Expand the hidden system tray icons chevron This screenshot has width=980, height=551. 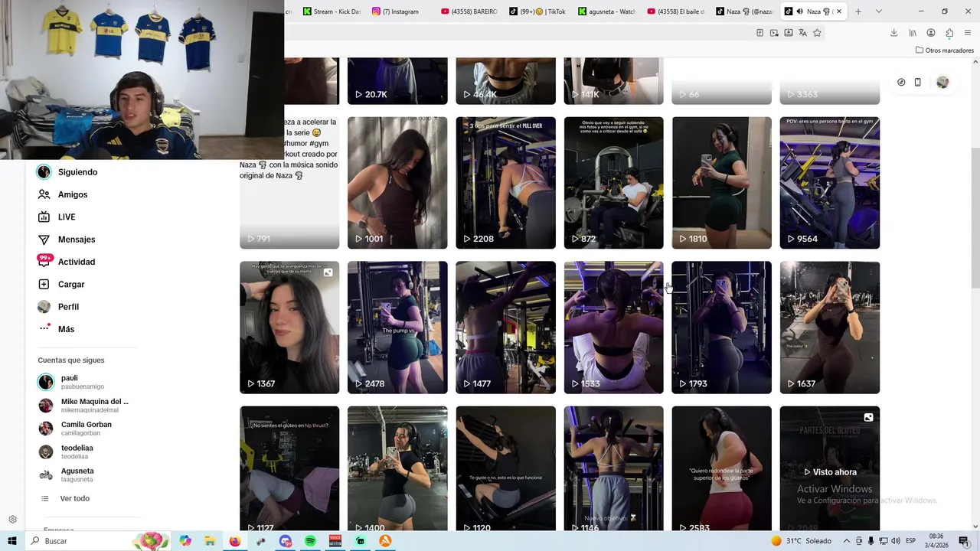pos(846,541)
